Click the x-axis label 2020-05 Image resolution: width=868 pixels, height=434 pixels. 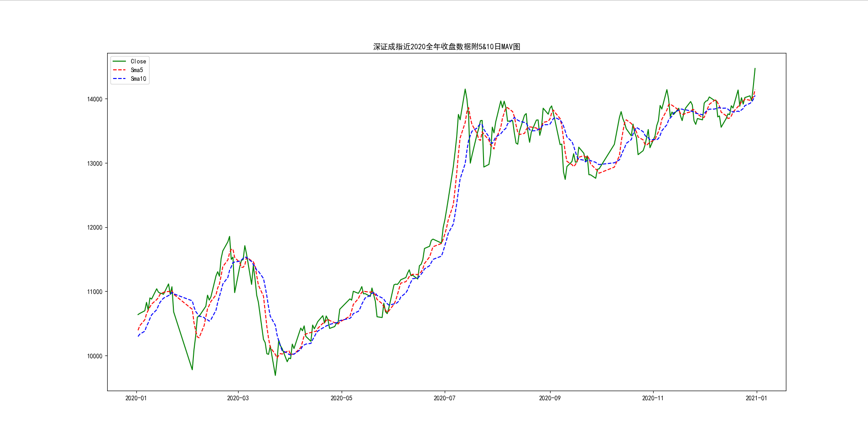[341, 398]
